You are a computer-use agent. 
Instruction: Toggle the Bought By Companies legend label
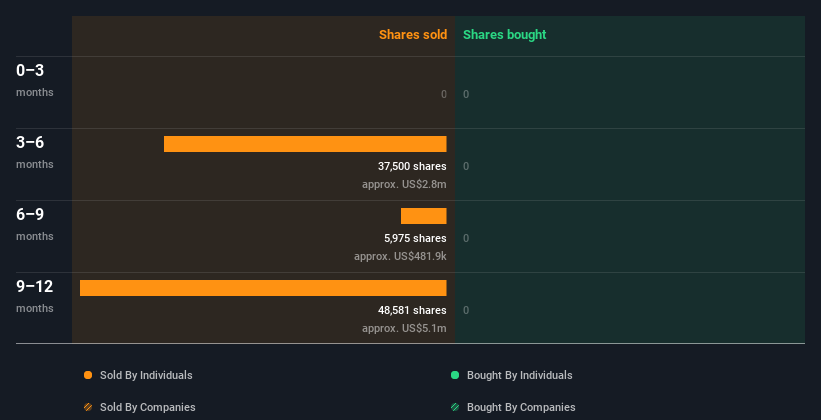click(x=521, y=407)
